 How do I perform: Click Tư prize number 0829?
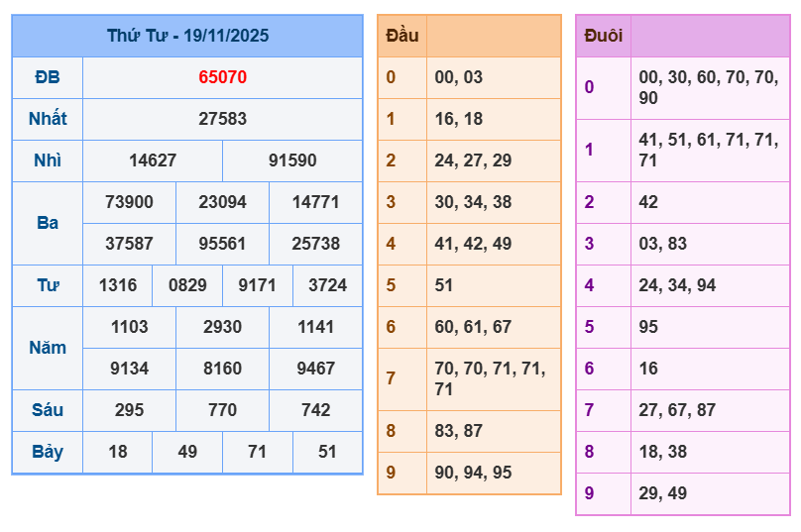tap(187, 285)
